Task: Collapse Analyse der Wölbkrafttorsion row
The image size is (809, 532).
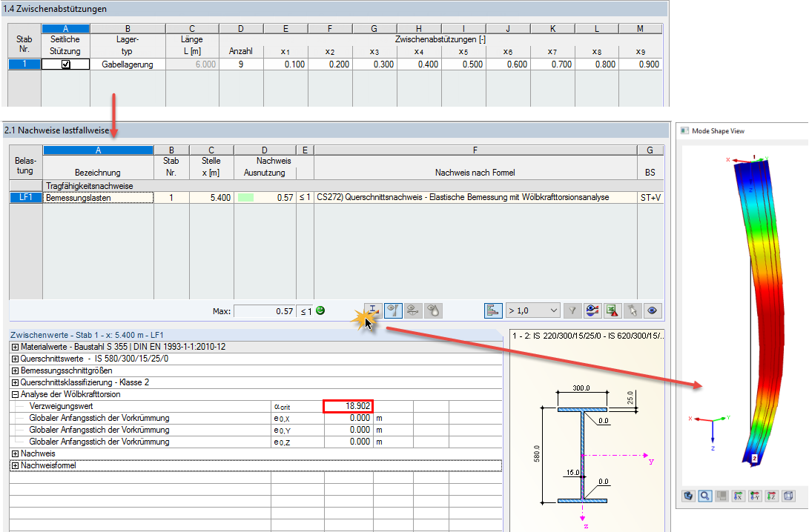Action: pos(15,394)
